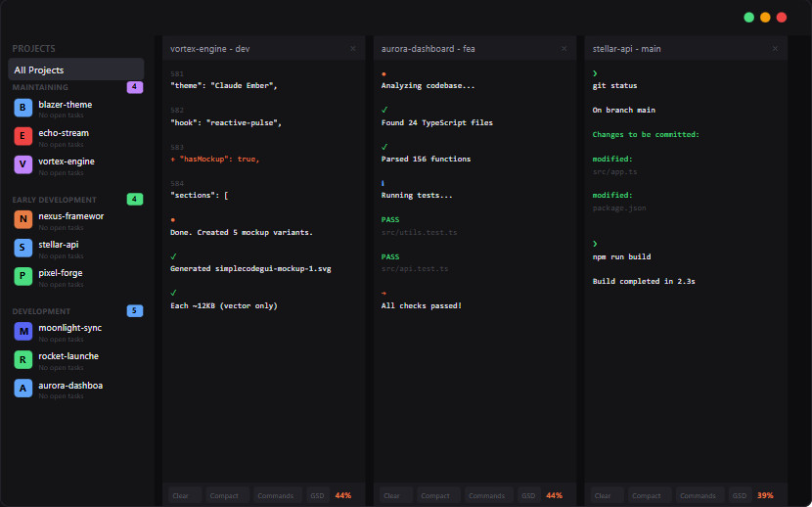Open echo-stream project row
This screenshot has height=507, width=812.
[x=77, y=137]
